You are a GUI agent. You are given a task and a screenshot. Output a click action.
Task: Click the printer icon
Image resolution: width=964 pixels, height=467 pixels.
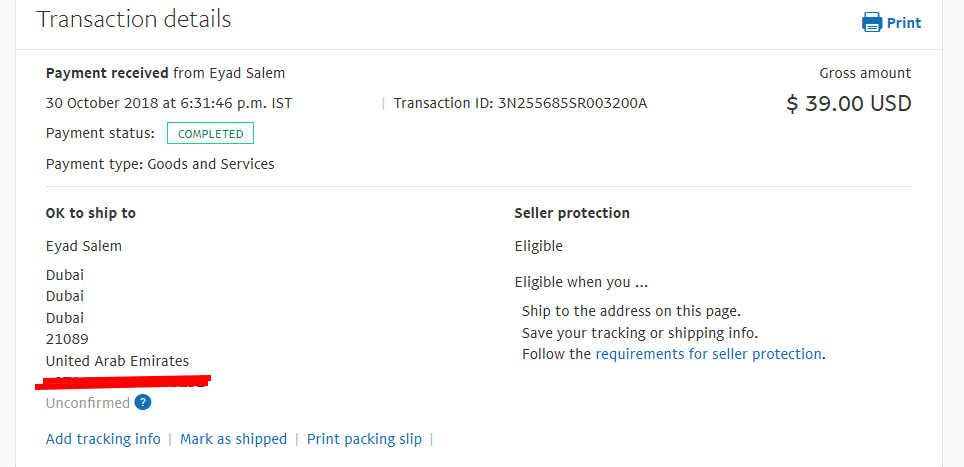point(872,23)
